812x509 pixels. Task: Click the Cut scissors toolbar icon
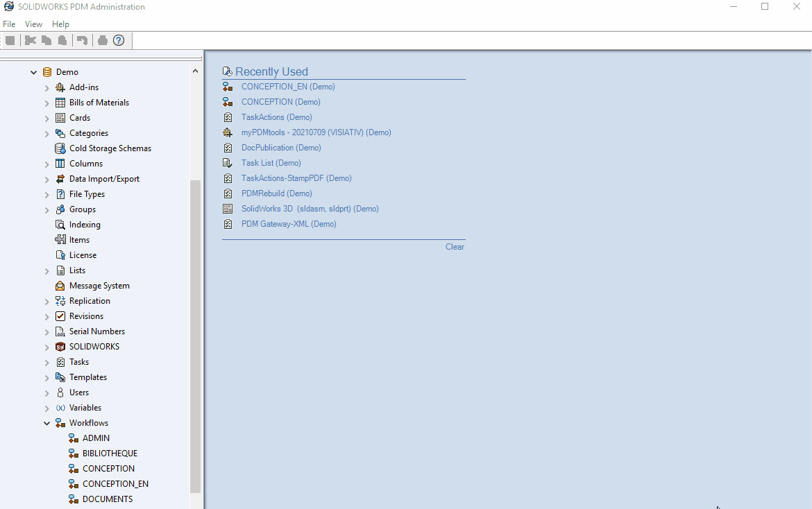(x=30, y=40)
